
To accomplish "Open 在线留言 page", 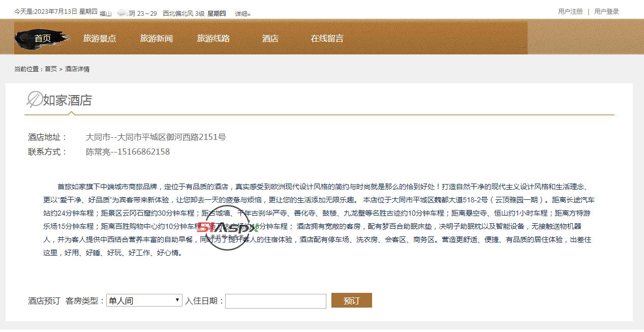I will click(x=327, y=38).
